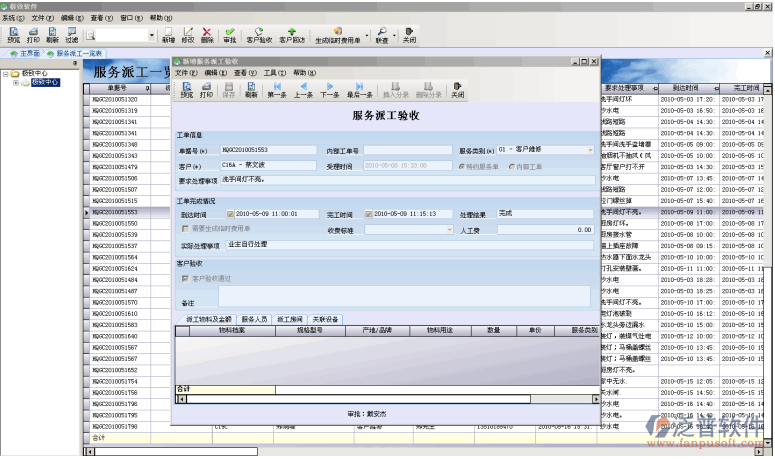The width and height of the screenshot is (775, 459).
Task: Click the 客户验收 toolbar icon
Action: pyautogui.click(x=258, y=36)
